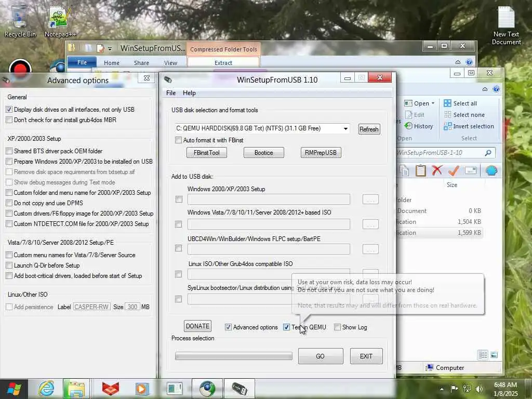This screenshot has width=532, height=399.
Task: Switch to details view icon in Explorer
Action: (x=483, y=355)
